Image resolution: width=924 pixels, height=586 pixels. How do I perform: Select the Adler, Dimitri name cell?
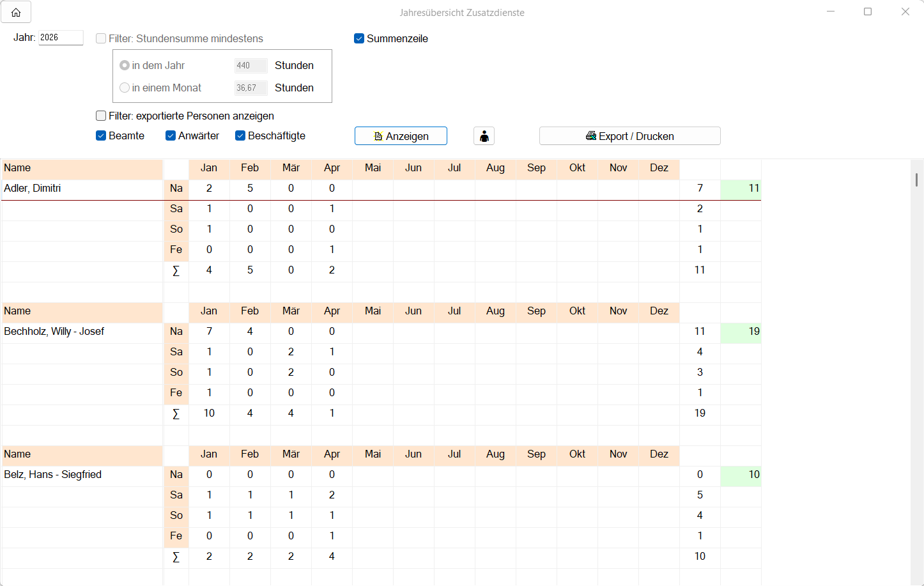(x=82, y=189)
